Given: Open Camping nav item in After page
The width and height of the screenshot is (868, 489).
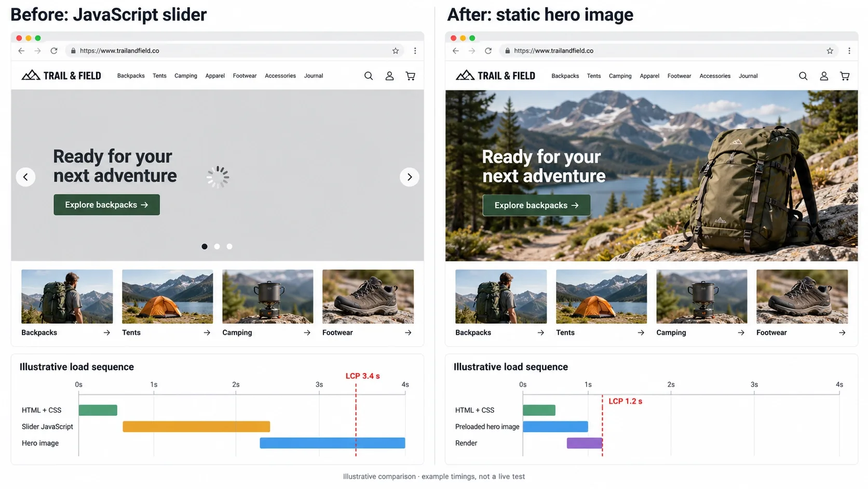Looking at the screenshot, I should click(620, 76).
